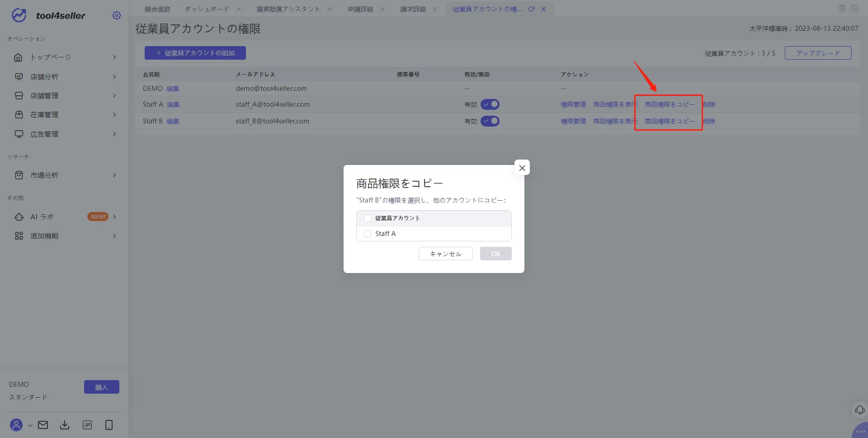Switch to the ダッシュボード tab
868x438 pixels.
click(207, 9)
